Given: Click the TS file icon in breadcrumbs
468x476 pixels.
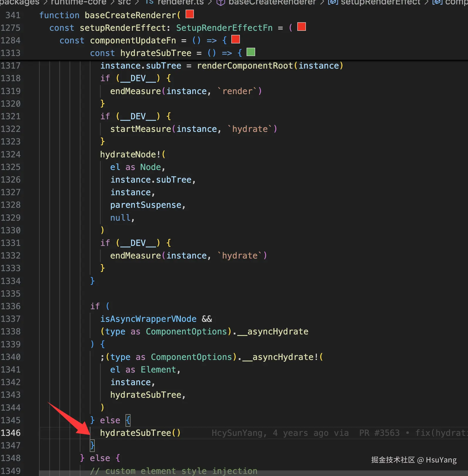Looking at the screenshot, I should pos(149,2).
